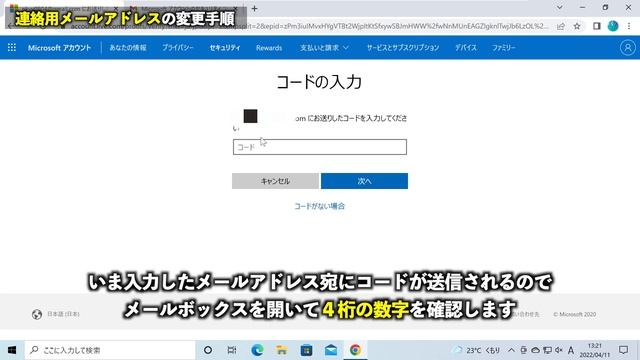Viewport: 640px width, 360px height.
Task: Click the 日本語 (日本) language selector
Action: click(63, 314)
